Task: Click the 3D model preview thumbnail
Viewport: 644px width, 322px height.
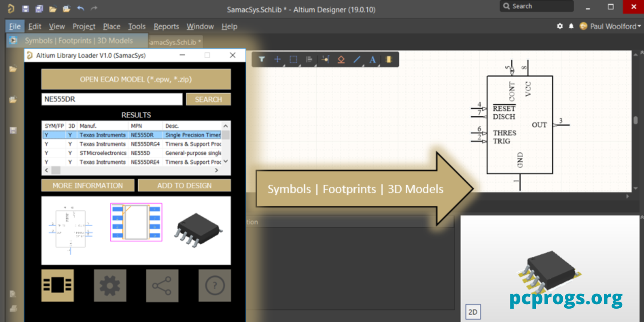Action: pos(198,229)
